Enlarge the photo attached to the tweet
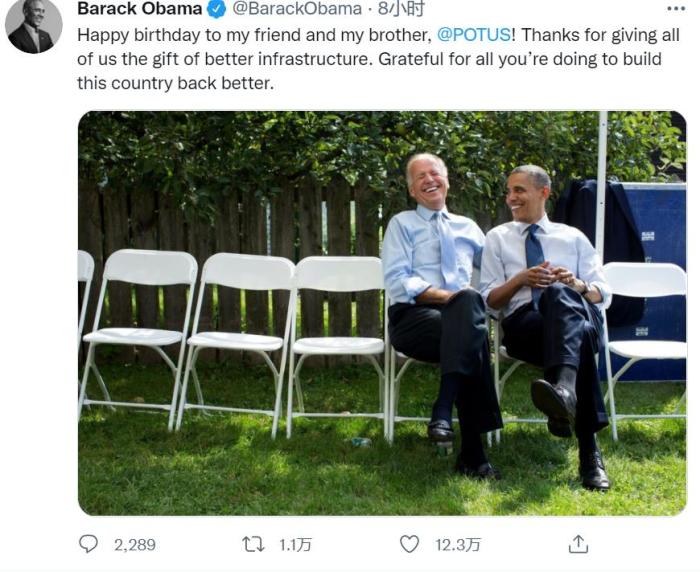This screenshot has height=572, width=700. click(382, 312)
